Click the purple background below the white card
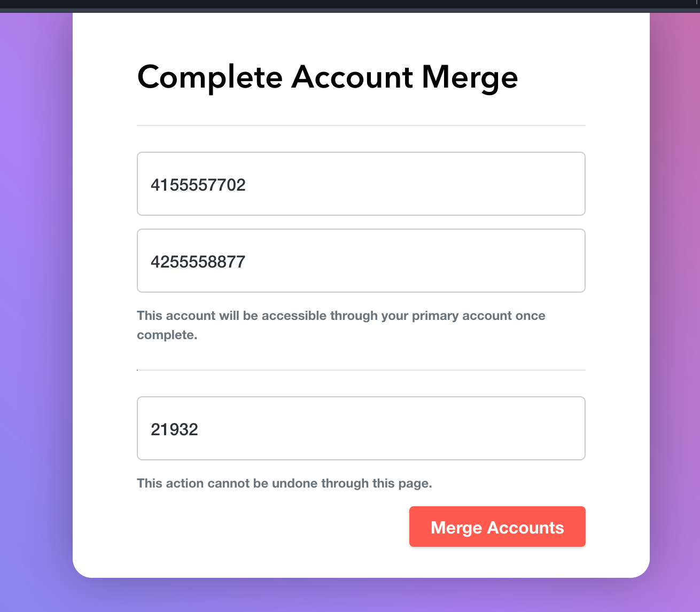700x612 pixels. 361,595
